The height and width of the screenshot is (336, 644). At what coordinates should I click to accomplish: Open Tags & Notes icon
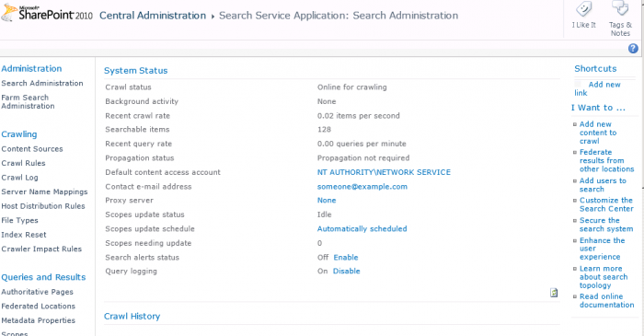(x=620, y=8)
